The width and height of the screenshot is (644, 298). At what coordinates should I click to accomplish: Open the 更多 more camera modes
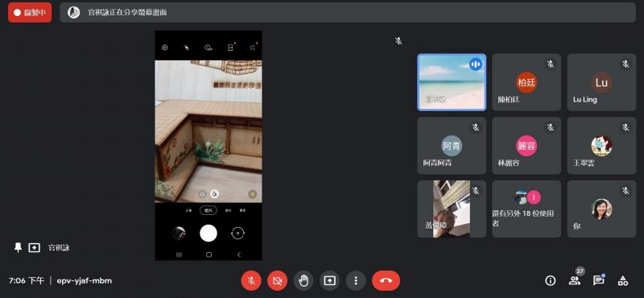click(x=243, y=210)
